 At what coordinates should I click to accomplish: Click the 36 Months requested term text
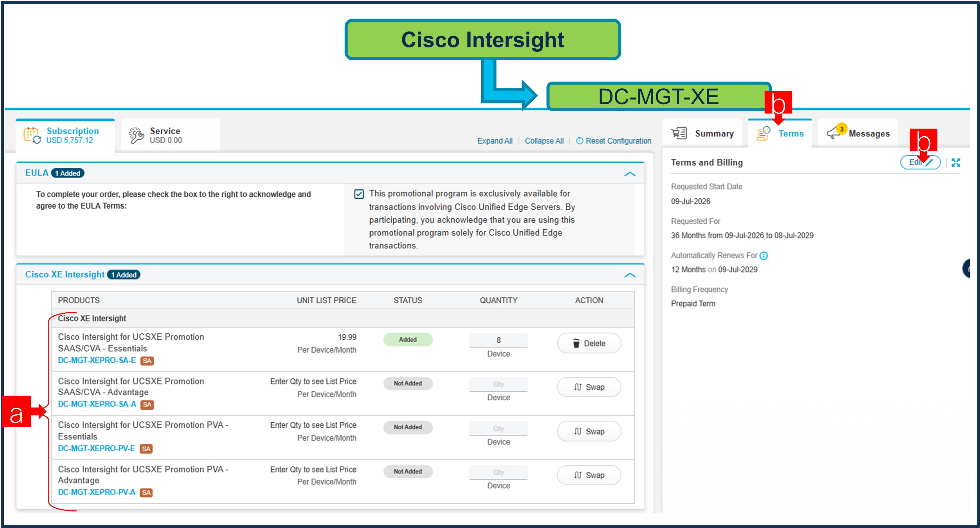click(x=742, y=236)
